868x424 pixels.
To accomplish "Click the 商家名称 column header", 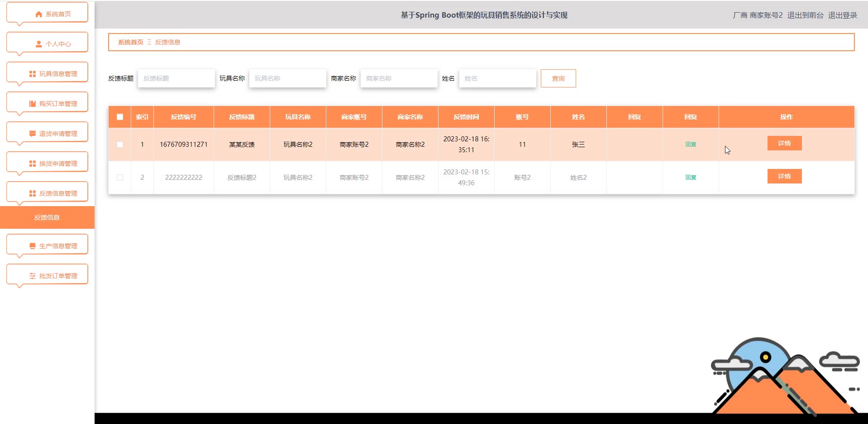I will pos(410,117).
